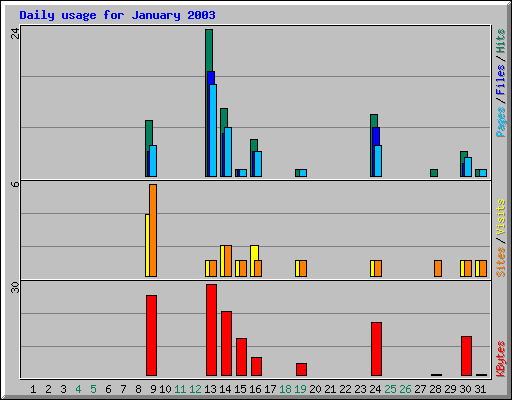512x400 pixels.
Task: Click day label 24 on the axis
Action: click(x=375, y=389)
